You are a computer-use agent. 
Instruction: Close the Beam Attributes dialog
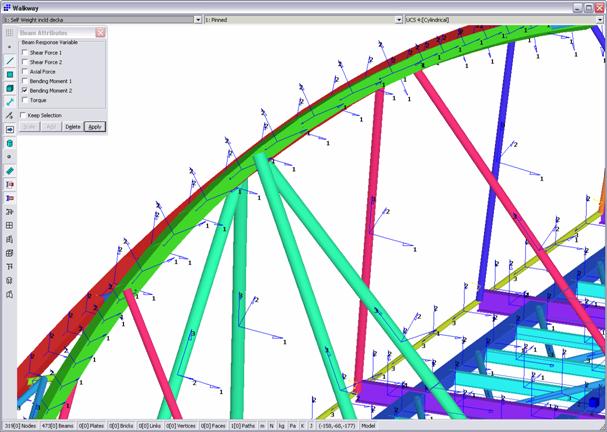click(x=100, y=32)
